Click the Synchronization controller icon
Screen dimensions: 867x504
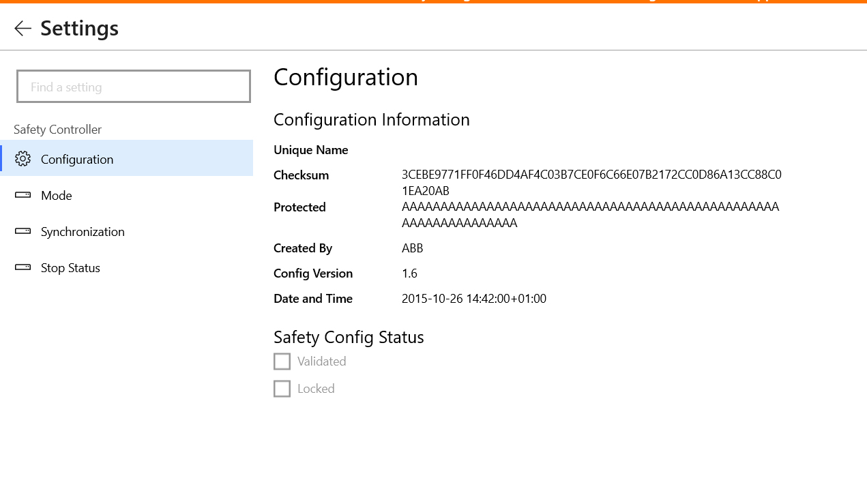click(23, 231)
